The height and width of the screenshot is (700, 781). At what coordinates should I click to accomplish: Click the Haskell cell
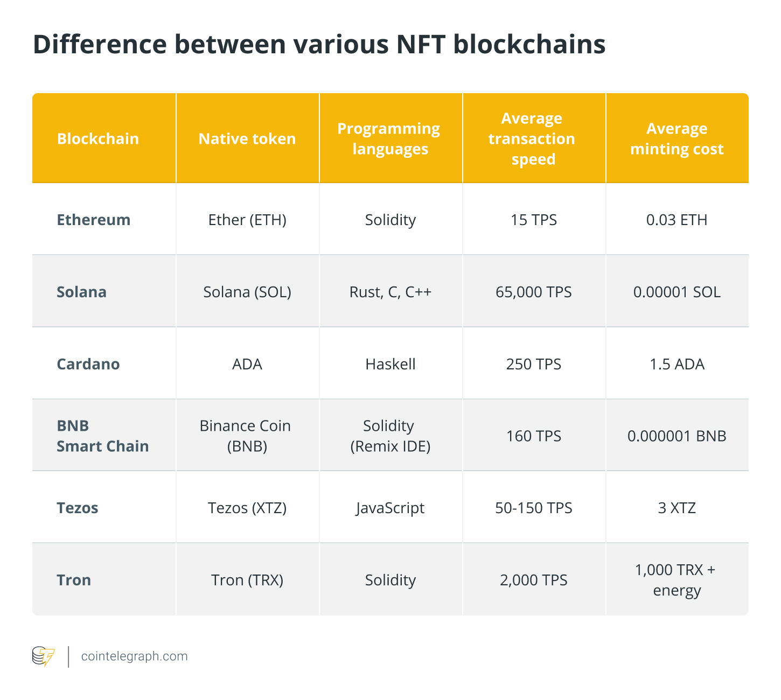pos(390,364)
